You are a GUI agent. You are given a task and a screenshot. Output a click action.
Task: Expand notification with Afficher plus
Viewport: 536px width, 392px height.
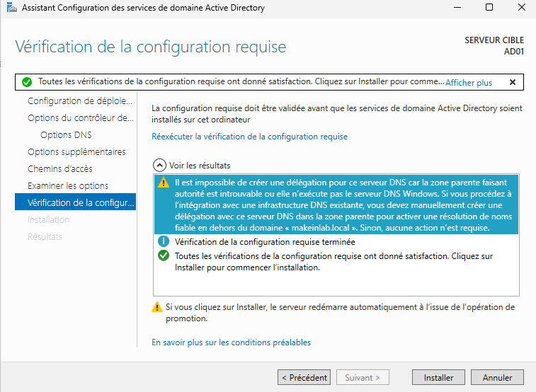click(468, 83)
